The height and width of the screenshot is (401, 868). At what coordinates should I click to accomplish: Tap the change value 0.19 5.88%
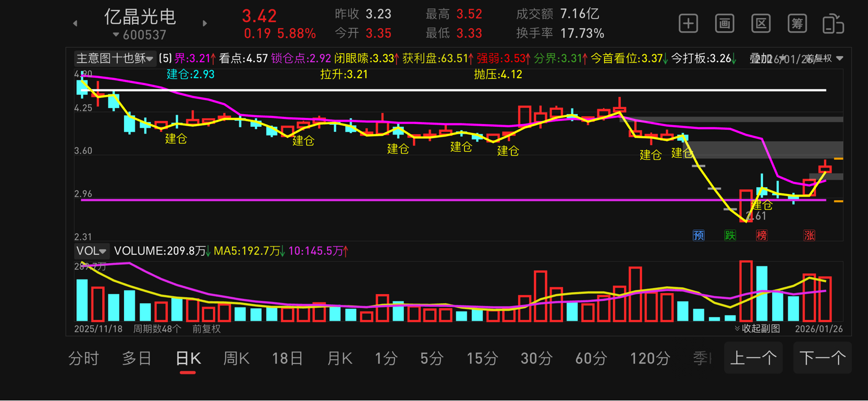280,34
